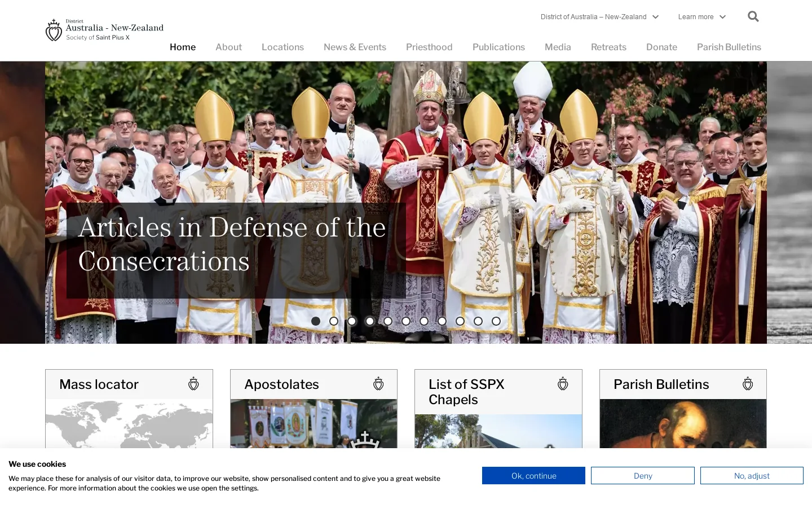
Task: Click the SSPX heart logo emblem
Action: click(54, 30)
